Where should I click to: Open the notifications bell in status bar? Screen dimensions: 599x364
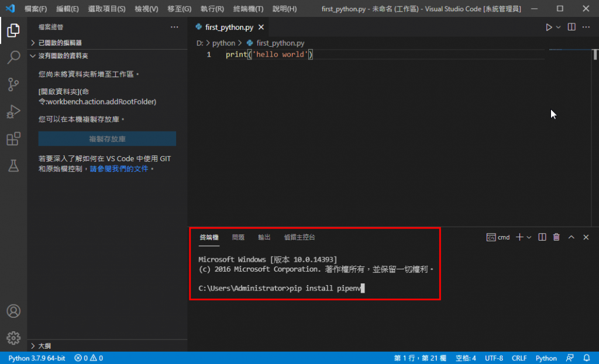tap(587, 358)
